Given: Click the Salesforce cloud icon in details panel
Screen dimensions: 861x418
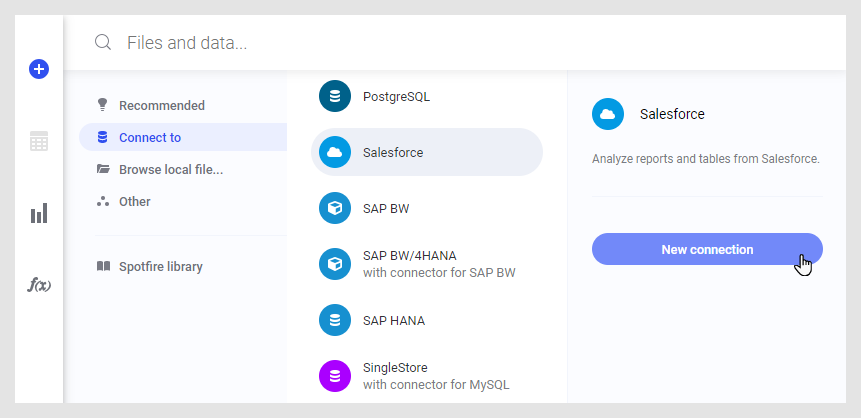Looking at the screenshot, I should pyautogui.click(x=608, y=114).
